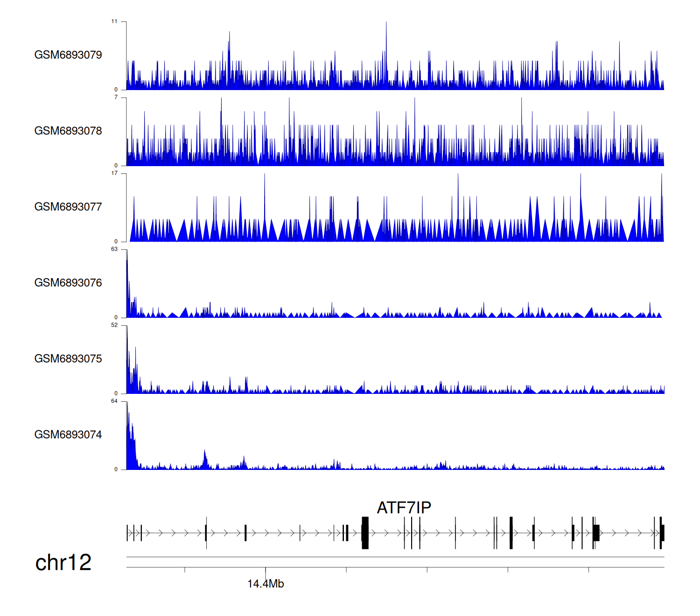This screenshot has width=700, height=616.
Task: Click the GSM6893079 track label
Action: (x=68, y=55)
